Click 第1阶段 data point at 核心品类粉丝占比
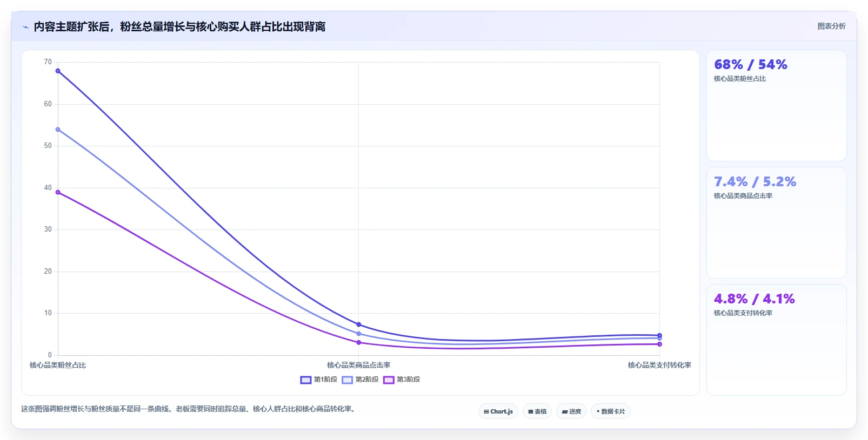Image resolution: width=868 pixels, height=440 pixels. [58, 71]
